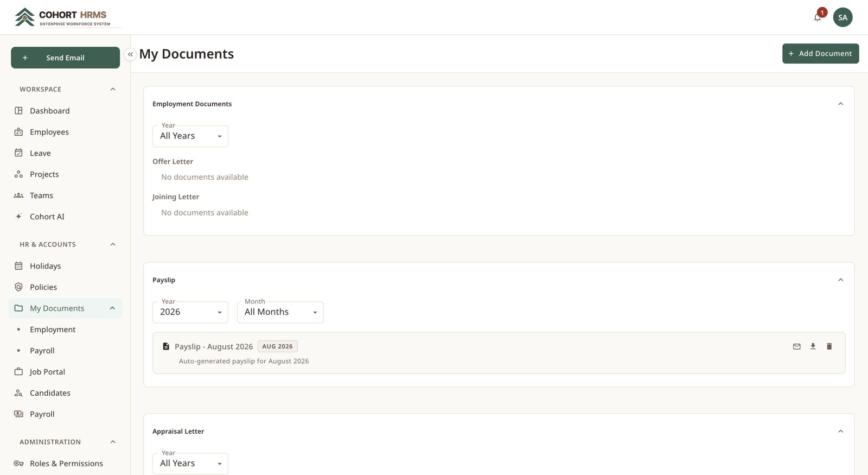Viewport: 868px width, 475px height.
Task: Open the Payslip All Months dropdown
Action: tap(280, 312)
